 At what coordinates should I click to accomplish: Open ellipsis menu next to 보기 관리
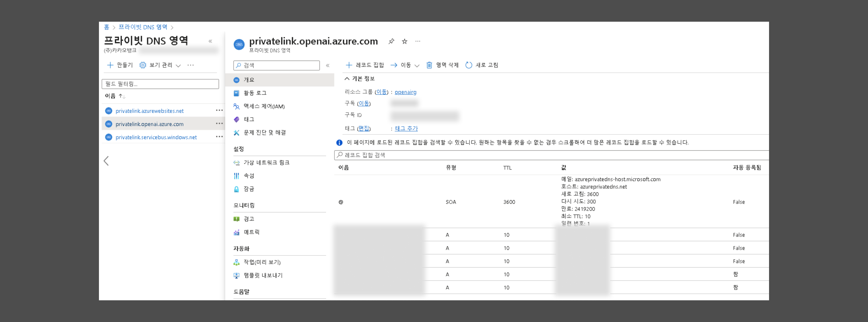191,65
